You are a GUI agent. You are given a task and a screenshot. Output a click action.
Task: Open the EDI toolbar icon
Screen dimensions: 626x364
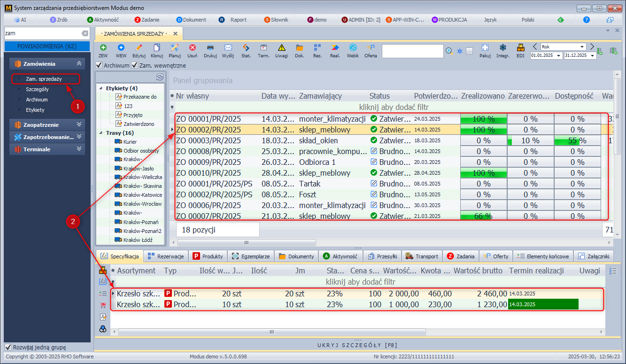coord(520,48)
